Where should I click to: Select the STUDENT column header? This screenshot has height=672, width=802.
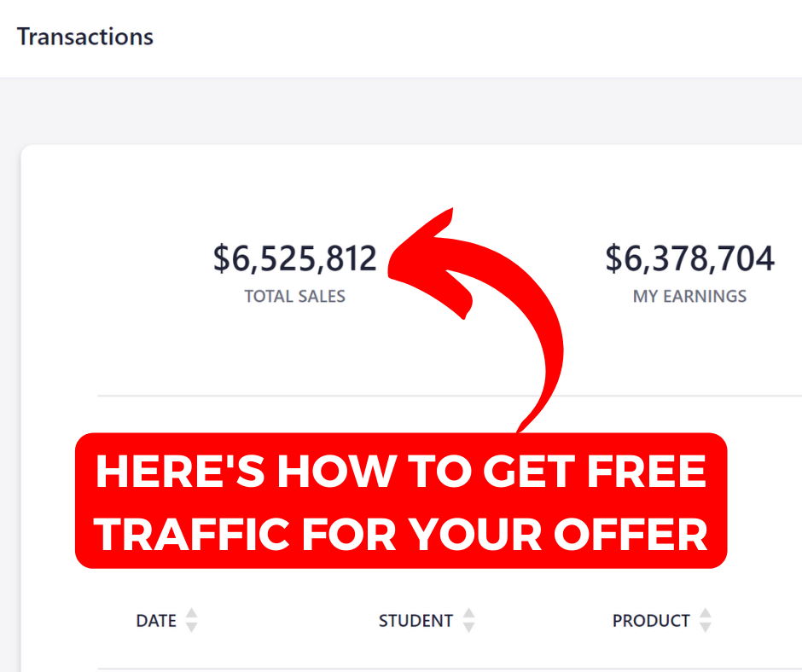416,621
